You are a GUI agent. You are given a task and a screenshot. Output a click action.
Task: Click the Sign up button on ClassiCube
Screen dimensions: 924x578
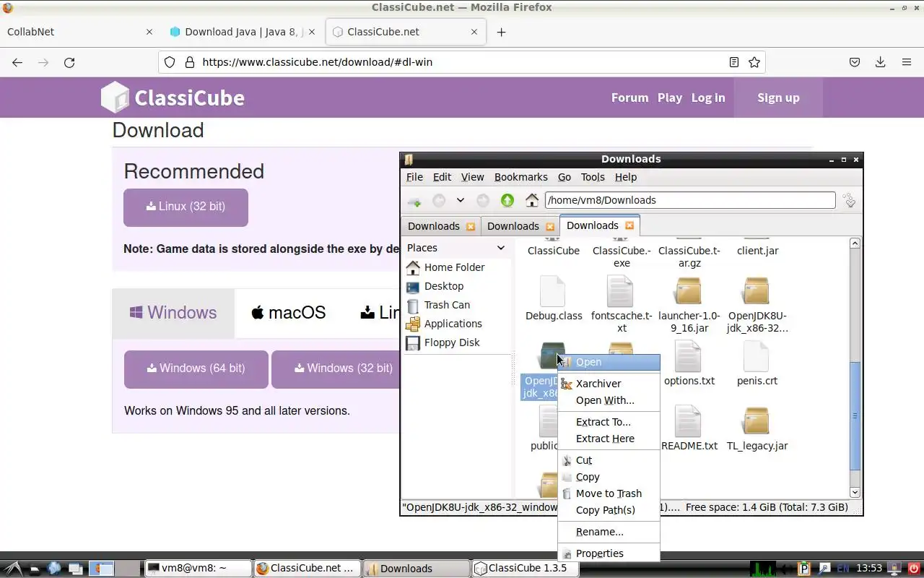pyautogui.click(x=778, y=98)
